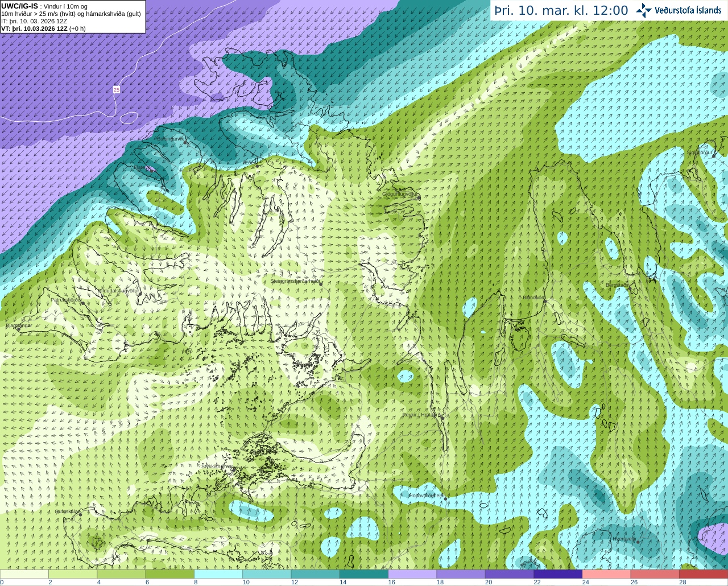Select the 20–22 m/s violet swatch
The width and height of the screenshot is (728, 586).
pos(510,573)
